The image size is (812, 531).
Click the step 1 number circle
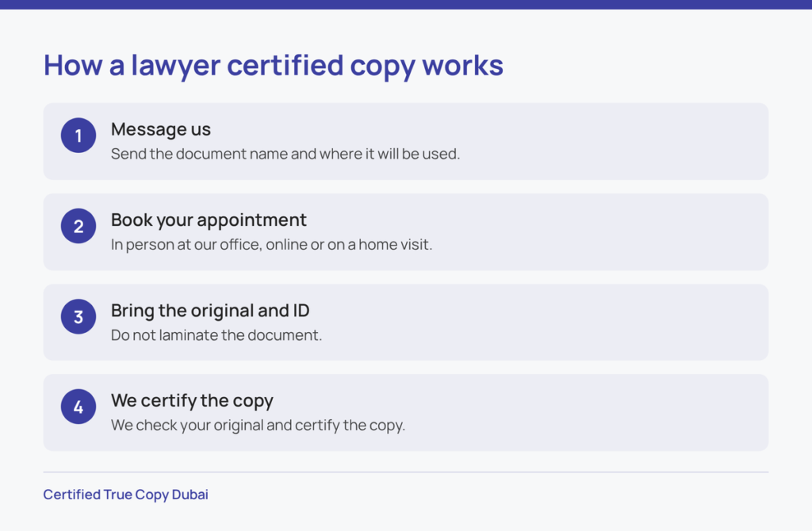tap(79, 136)
